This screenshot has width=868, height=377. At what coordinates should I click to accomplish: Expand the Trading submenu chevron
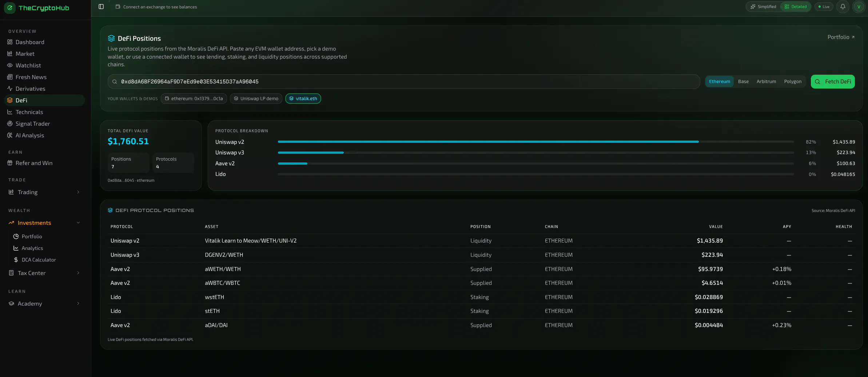pyautogui.click(x=78, y=192)
